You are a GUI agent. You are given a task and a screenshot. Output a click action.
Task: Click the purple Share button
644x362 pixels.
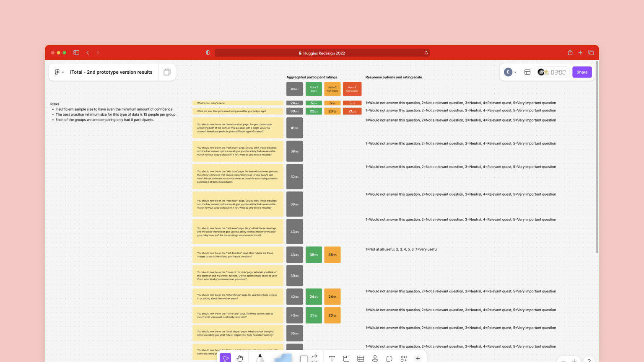pos(582,72)
